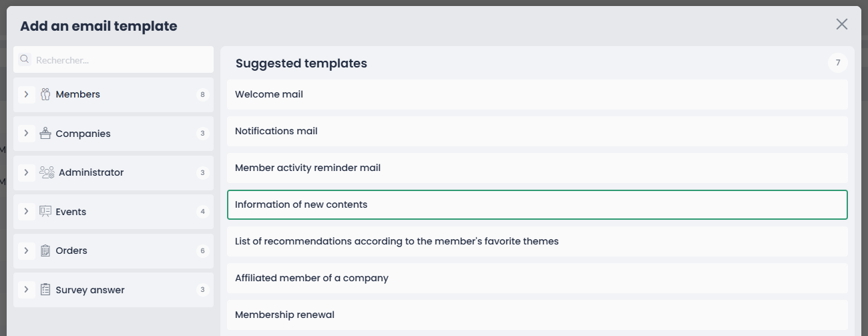The image size is (868, 336).
Task: Click the Survey answer checklist icon
Action: point(45,290)
